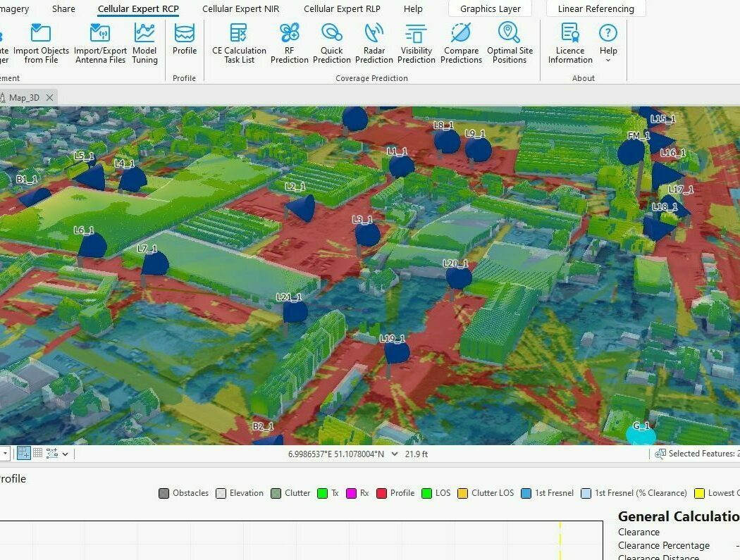This screenshot has height=560, width=740.
Task: Switch to Cellular Expert RLP tab
Action: 342,8
